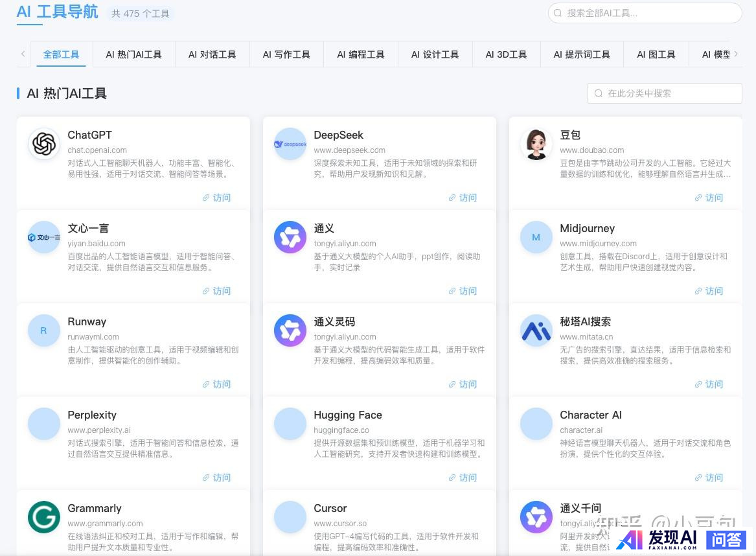
Task: Select the AI 3D工具 tab
Action: (506, 54)
